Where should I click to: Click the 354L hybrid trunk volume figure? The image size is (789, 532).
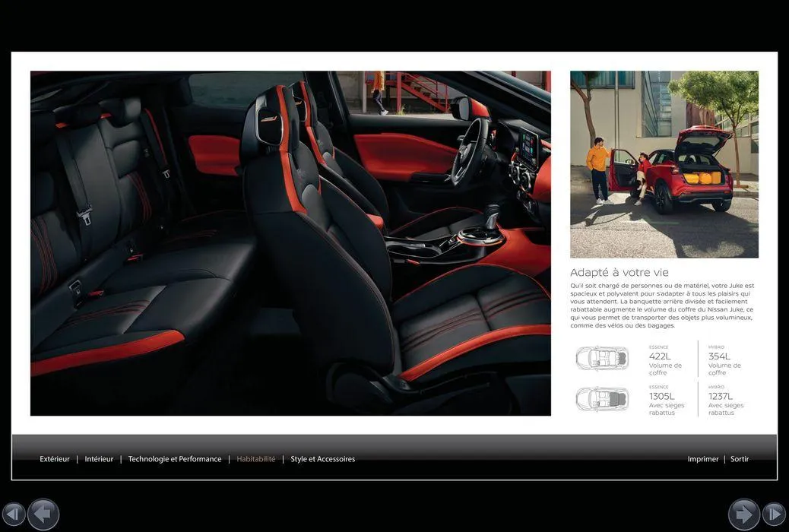click(719, 356)
